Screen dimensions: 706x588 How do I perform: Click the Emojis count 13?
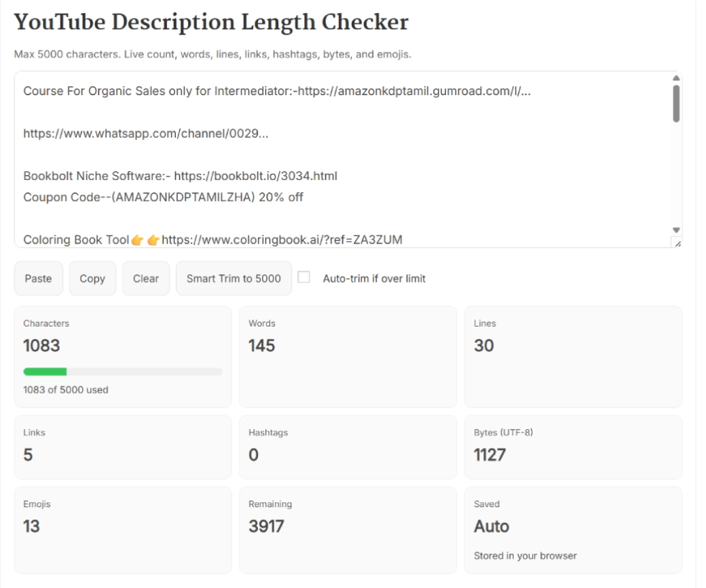(31, 526)
